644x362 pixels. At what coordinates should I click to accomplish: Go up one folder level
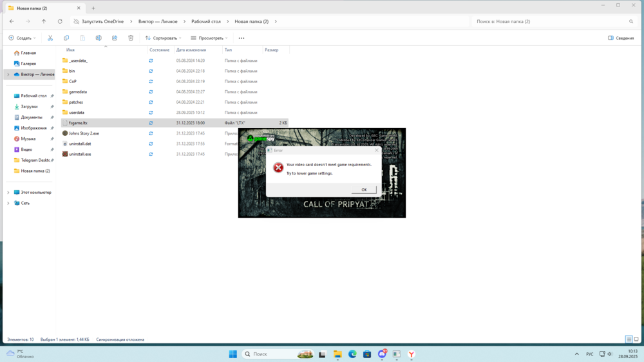coord(44,21)
